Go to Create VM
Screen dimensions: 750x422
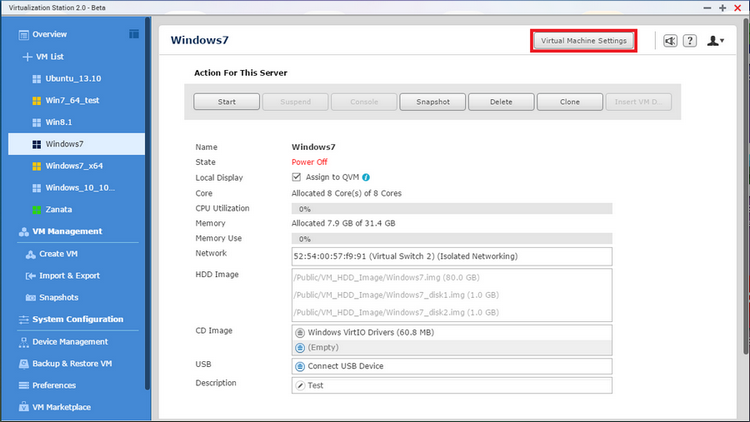(x=58, y=254)
